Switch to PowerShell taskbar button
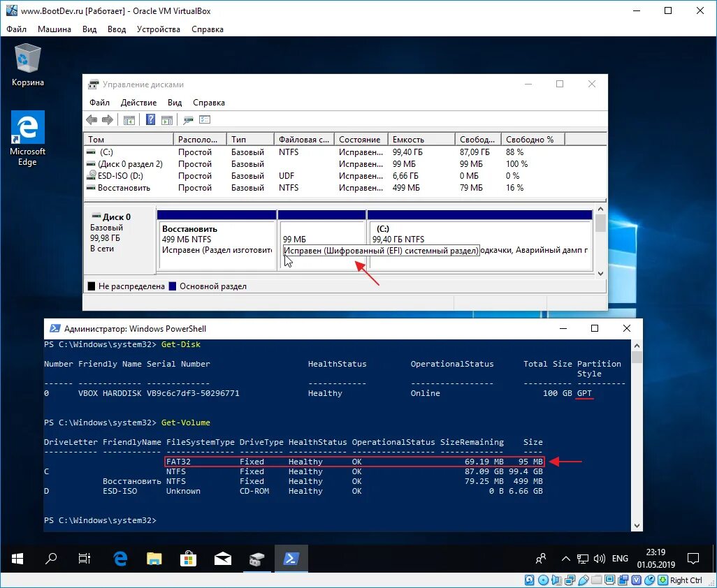The height and width of the screenshot is (588, 717). point(291,558)
